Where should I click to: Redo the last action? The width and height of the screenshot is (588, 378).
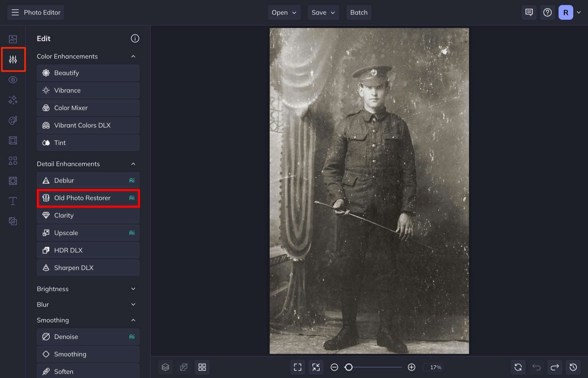[555, 367]
